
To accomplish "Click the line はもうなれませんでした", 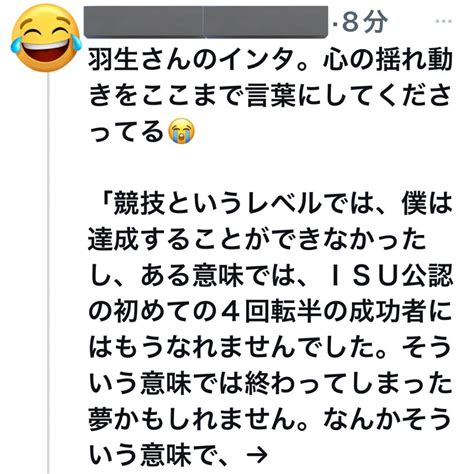I will [x=231, y=347].
